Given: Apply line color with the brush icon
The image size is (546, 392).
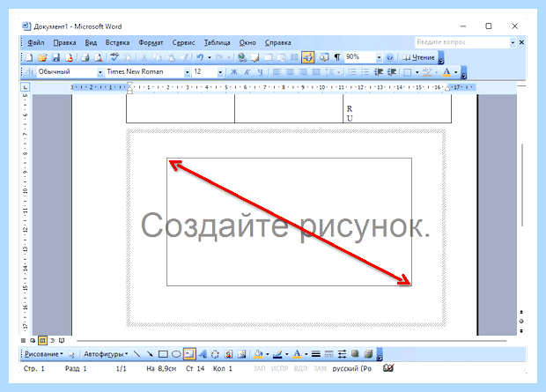Looking at the screenshot, I should point(277,354).
